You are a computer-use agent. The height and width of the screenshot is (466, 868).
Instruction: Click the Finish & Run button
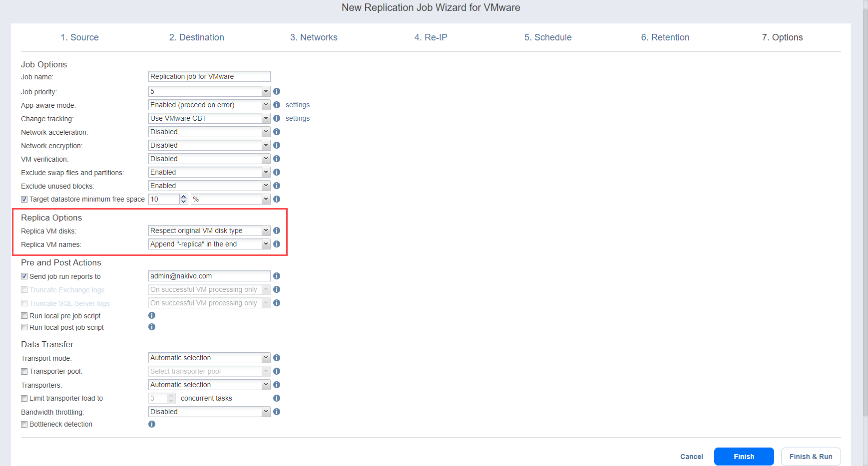(x=810, y=457)
